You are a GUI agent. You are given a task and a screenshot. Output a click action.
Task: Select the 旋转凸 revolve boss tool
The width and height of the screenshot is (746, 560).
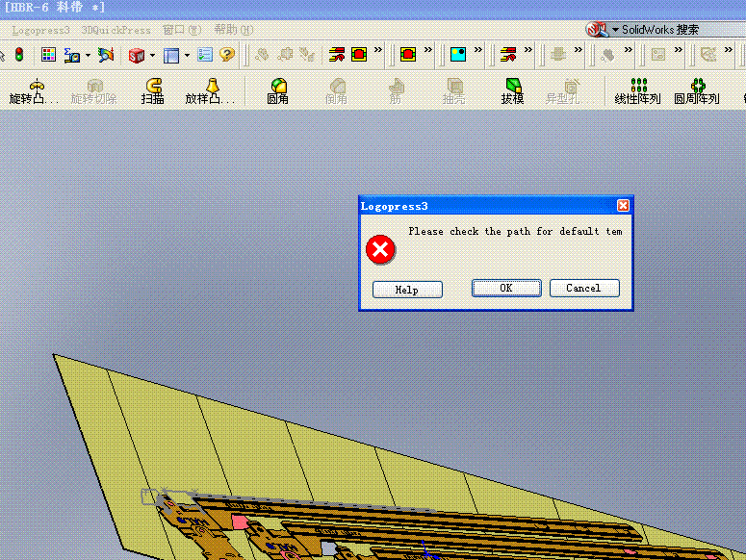click(x=35, y=91)
